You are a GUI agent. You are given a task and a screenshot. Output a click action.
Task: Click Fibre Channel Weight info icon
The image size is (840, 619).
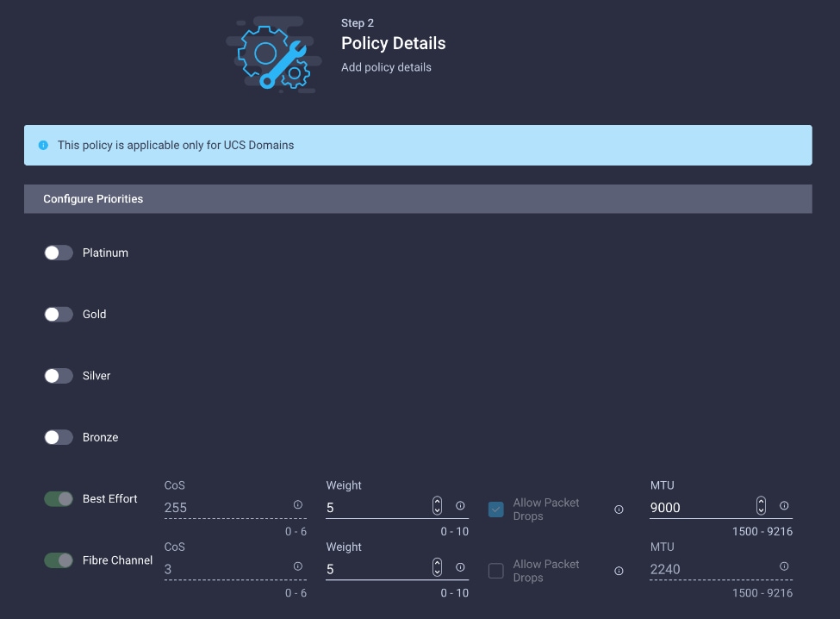coord(460,567)
